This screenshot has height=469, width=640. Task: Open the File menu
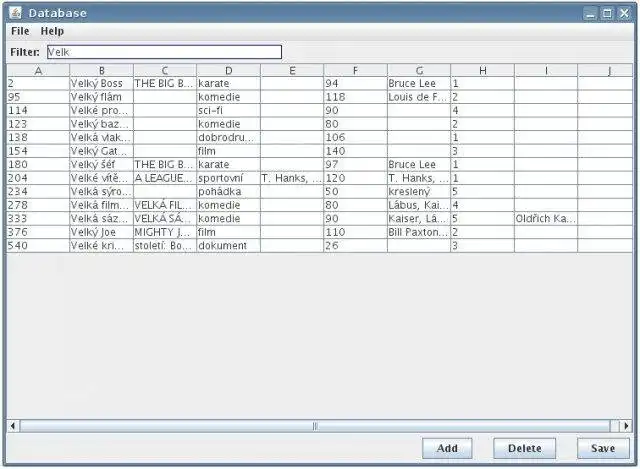[20, 31]
